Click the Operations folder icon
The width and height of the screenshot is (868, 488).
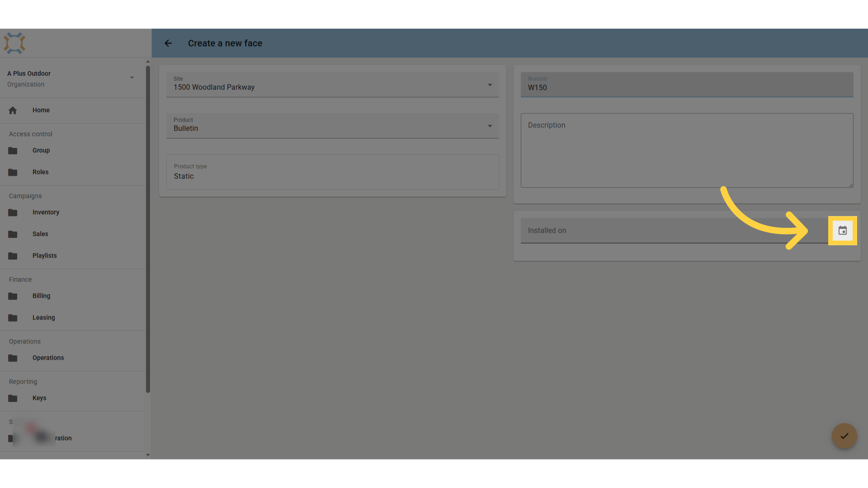pos(13,358)
